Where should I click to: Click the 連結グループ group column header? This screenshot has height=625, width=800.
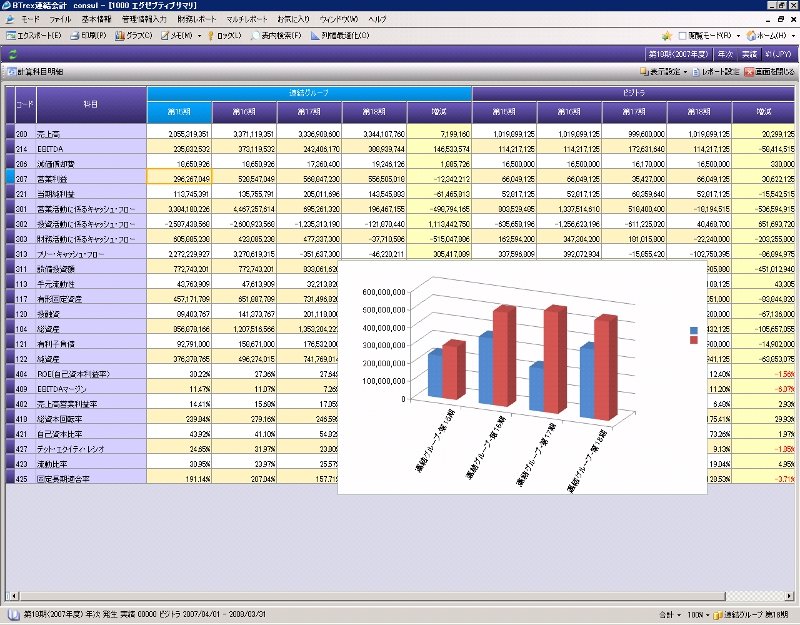click(309, 93)
